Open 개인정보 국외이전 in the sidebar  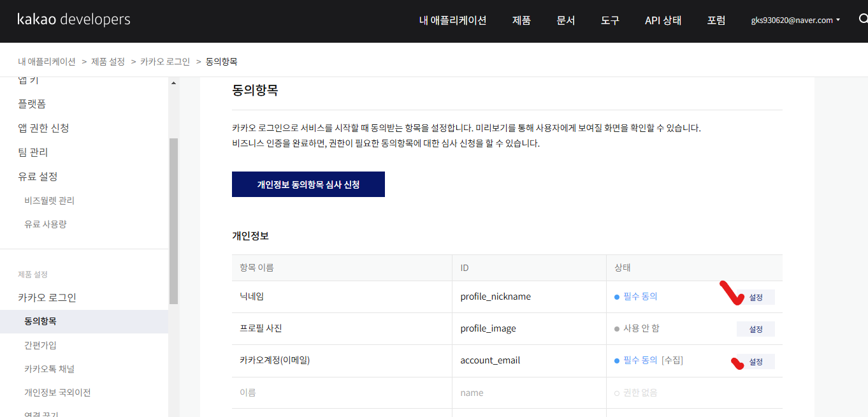tap(57, 393)
